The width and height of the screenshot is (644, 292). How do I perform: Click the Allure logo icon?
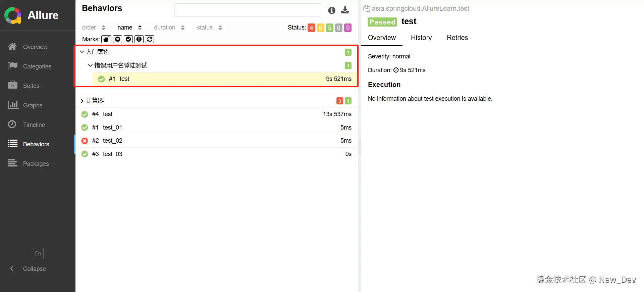point(13,15)
